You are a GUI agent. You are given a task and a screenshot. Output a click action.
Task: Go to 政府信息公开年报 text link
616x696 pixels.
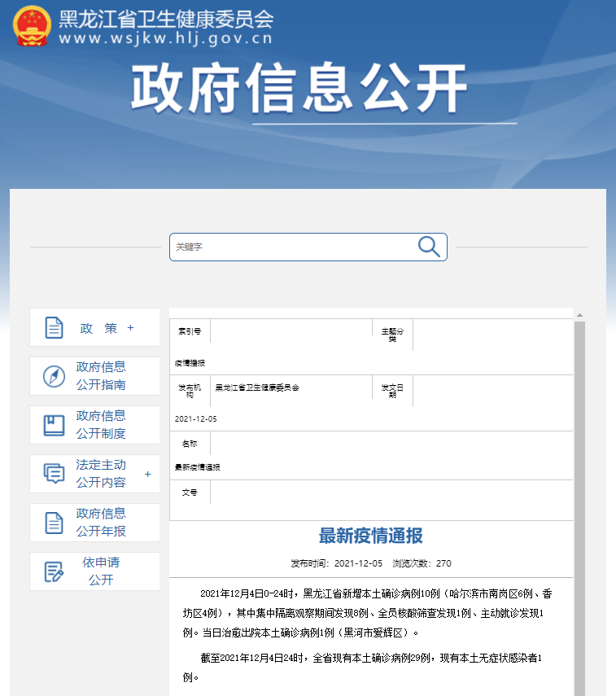[x=101, y=523]
